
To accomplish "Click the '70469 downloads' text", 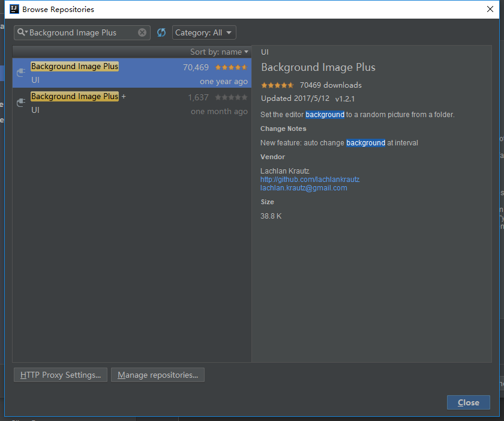I will pos(331,85).
